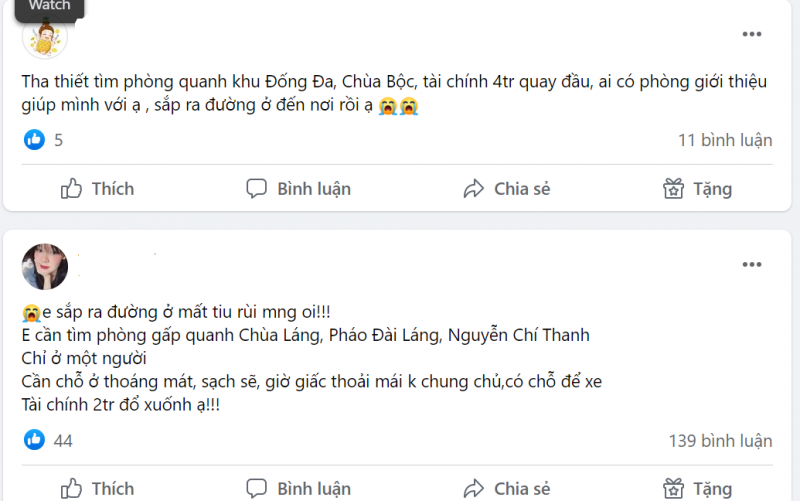Click the like reaction icon showing 44
Viewport: 800px width, 501px height.
(x=34, y=440)
